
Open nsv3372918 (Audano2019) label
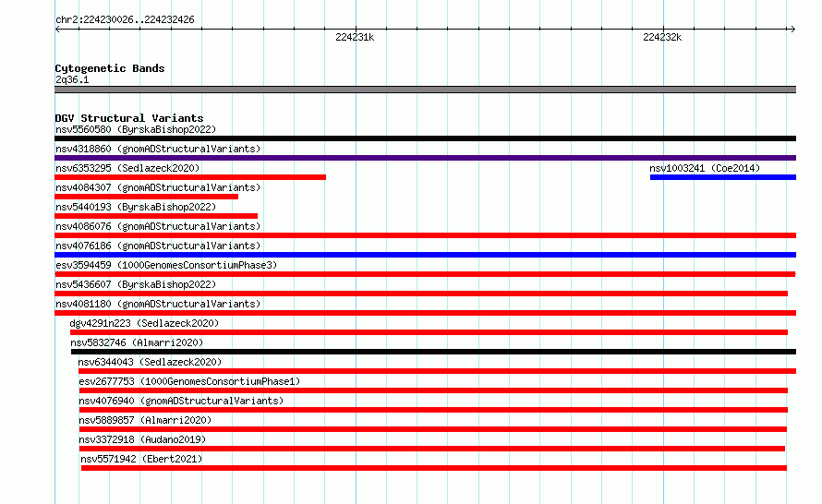click(x=142, y=439)
